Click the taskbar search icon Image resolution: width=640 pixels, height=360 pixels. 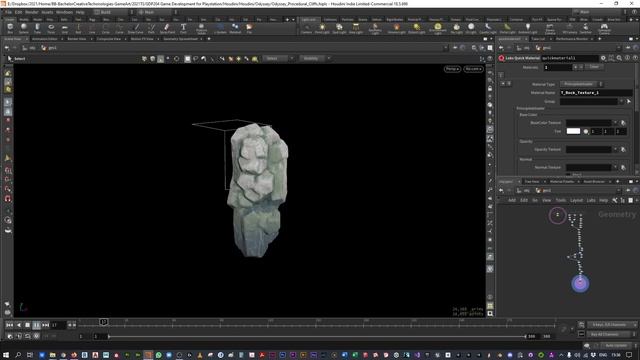point(18,355)
